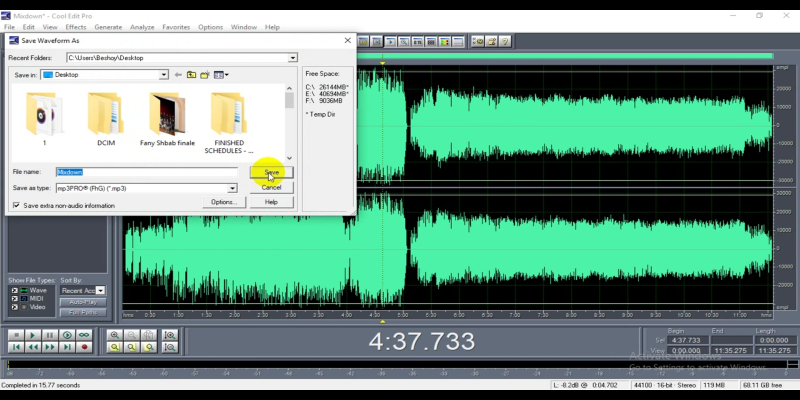The width and height of the screenshot is (800, 400).
Task: Toggle Save extra non-audio information checkbox
Action: coord(16,205)
